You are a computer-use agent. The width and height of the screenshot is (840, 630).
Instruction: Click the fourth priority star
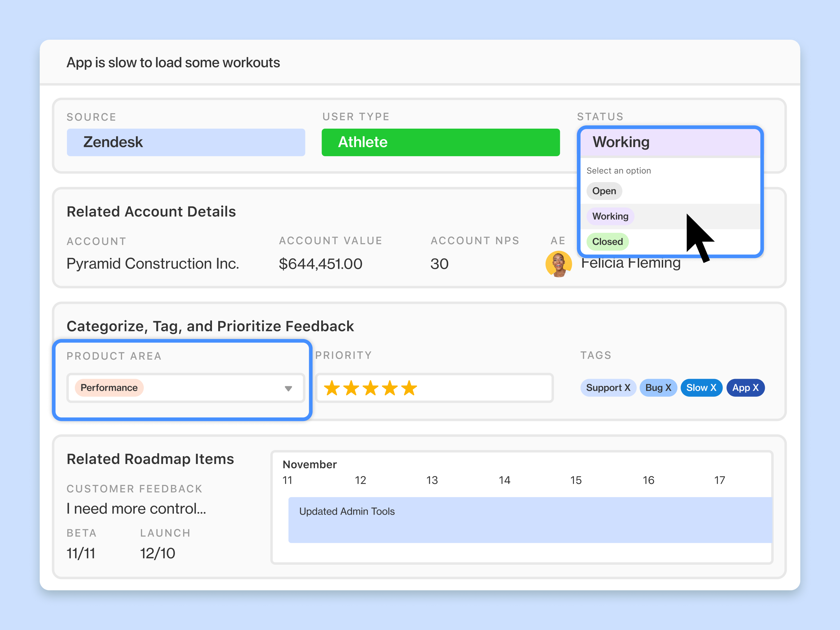pyautogui.click(x=389, y=388)
